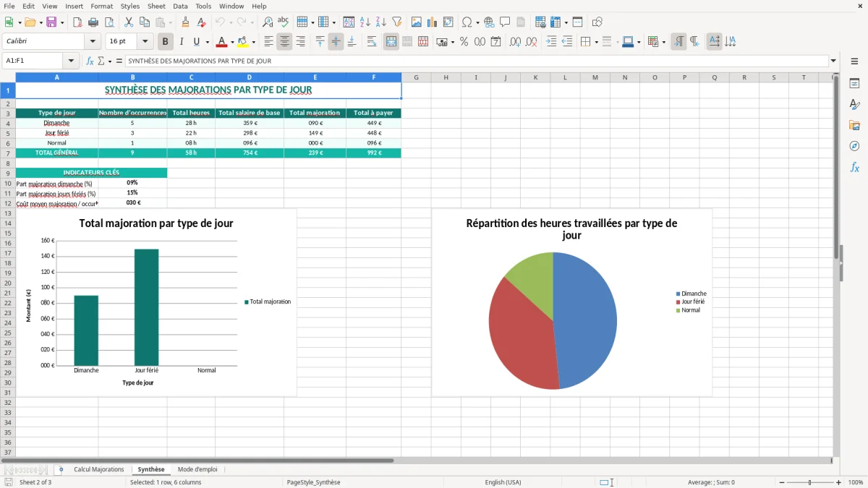The width and height of the screenshot is (868, 488).
Task: Toggle Center Horizontally alignment
Action: 284,42
